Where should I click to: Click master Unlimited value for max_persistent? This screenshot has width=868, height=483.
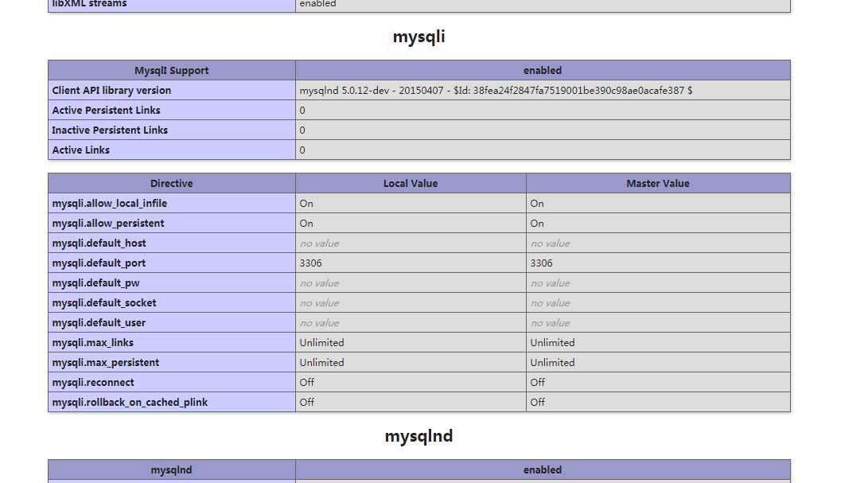(x=552, y=363)
